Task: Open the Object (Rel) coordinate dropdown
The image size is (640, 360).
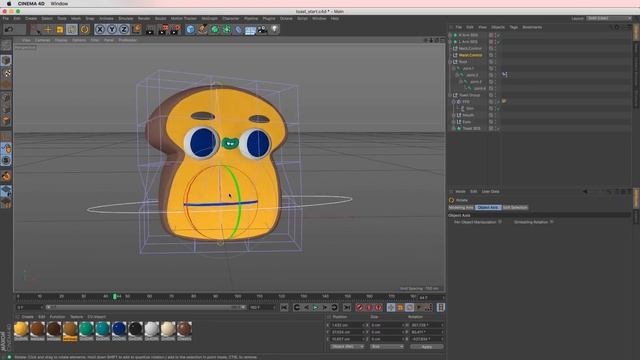Action: 347,347
